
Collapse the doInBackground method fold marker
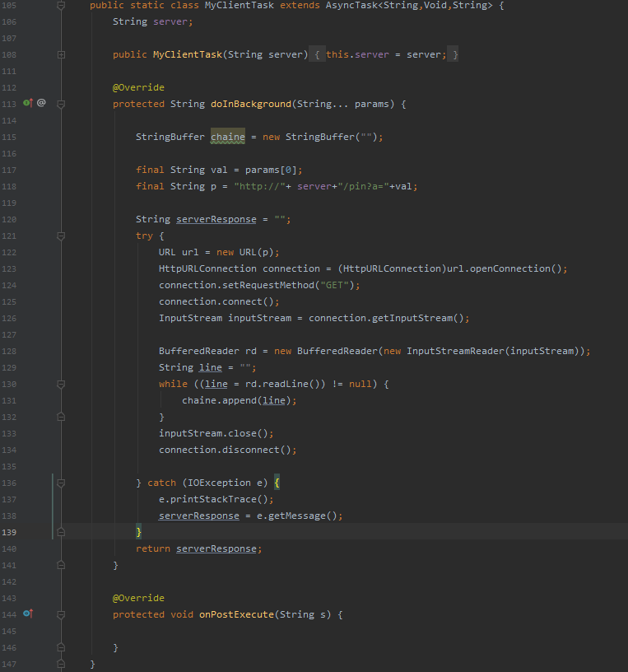tap(61, 105)
